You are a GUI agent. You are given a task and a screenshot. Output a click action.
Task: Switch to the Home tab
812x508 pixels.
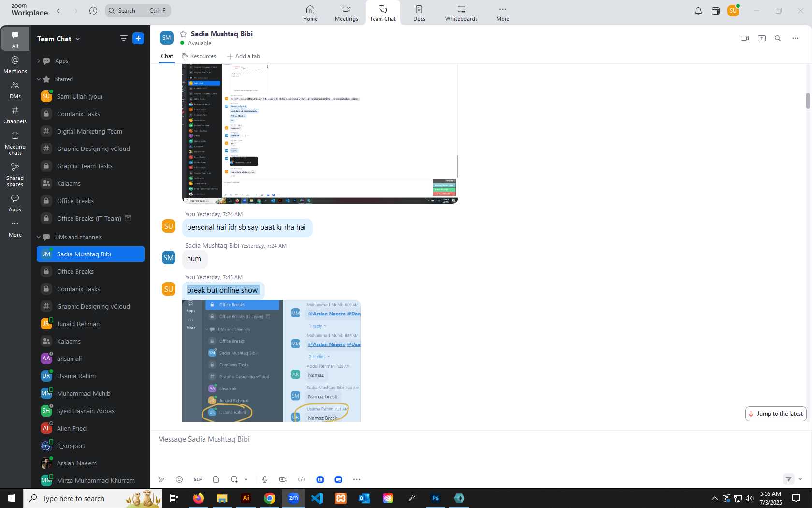coord(310,13)
